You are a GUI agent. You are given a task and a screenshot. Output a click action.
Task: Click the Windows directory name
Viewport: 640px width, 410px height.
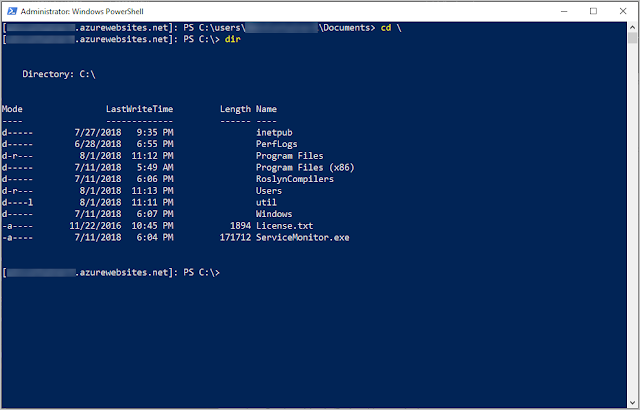click(274, 214)
